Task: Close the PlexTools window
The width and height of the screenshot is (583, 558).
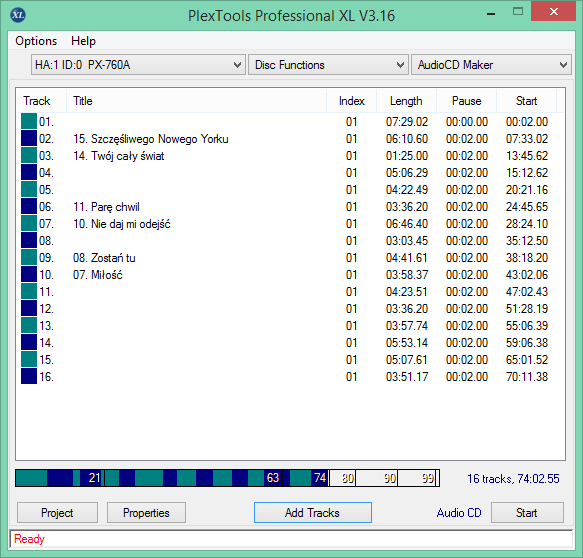Action: coord(554,12)
